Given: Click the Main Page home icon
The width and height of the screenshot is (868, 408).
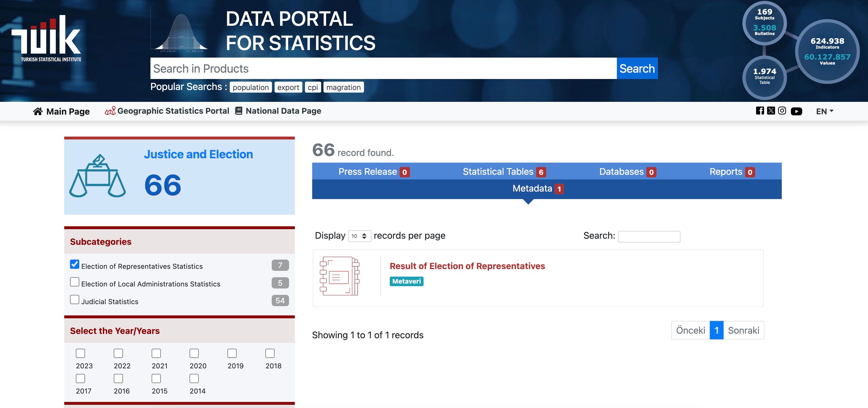Looking at the screenshot, I should [38, 111].
